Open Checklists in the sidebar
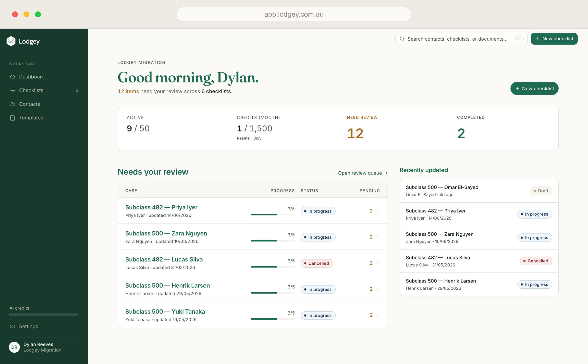This screenshot has width=588, height=364. (x=44, y=90)
